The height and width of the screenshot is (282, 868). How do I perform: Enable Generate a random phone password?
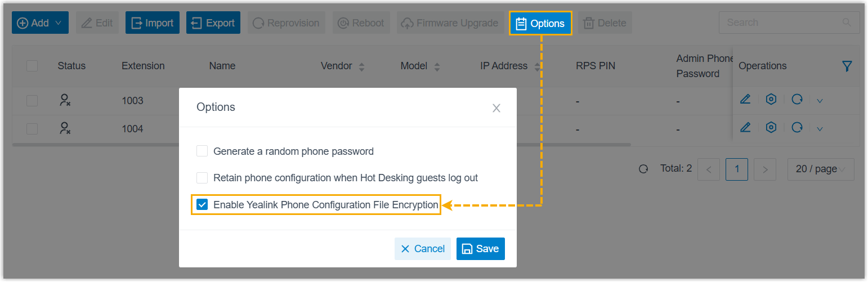coord(202,151)
